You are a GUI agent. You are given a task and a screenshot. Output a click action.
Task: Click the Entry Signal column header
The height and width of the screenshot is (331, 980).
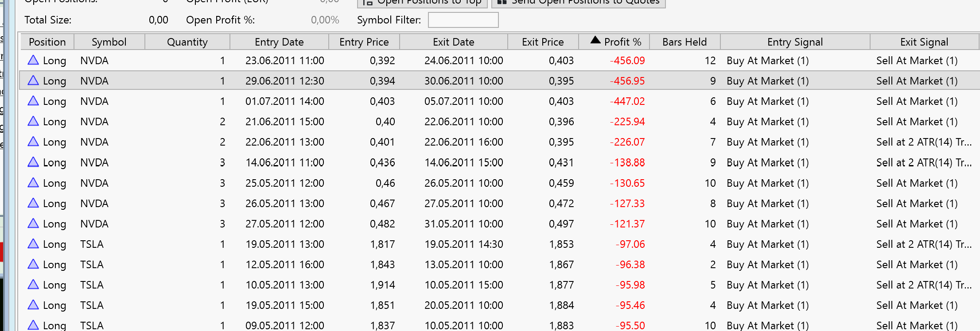click(795, 42)
